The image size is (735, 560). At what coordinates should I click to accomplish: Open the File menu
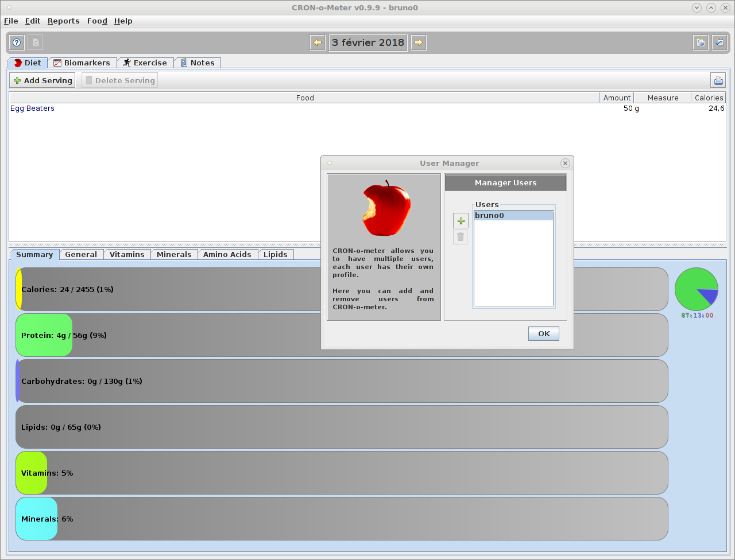coord(11,21)
